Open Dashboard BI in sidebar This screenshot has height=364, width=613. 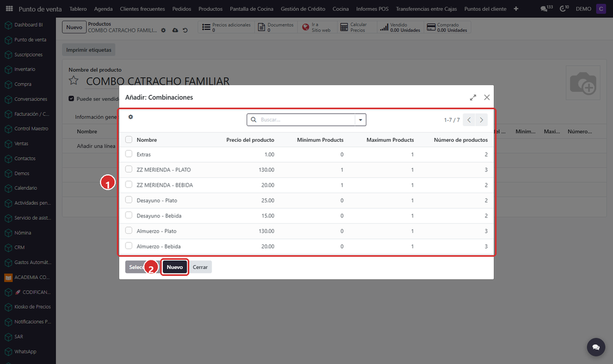tap(28, 25)
